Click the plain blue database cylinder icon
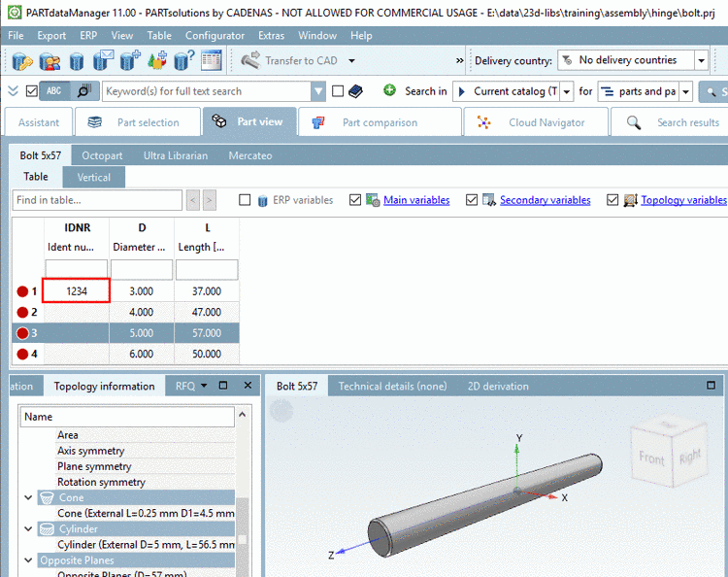Viewport: 728px width, 577px height. coord(76,61)
